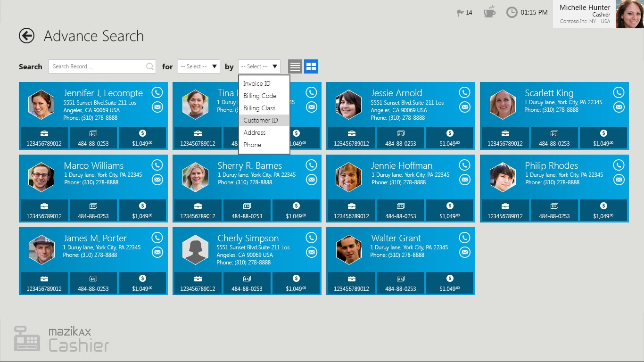Collapse the 'by' select dropdown

[x=259, y=66]
